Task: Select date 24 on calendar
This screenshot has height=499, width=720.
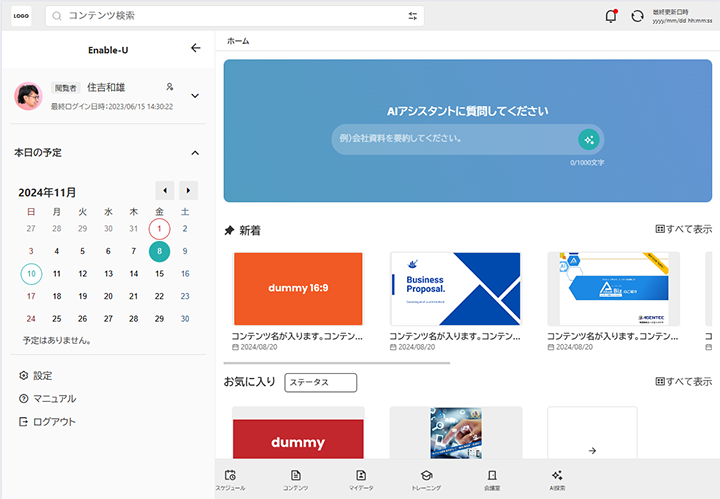Action: [31, 319]
